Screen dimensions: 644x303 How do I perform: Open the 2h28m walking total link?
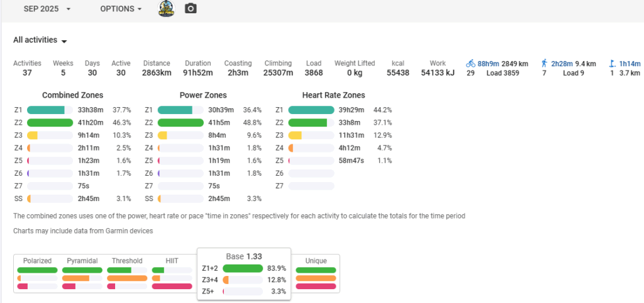pyautogui.click(x=562, y=64)
